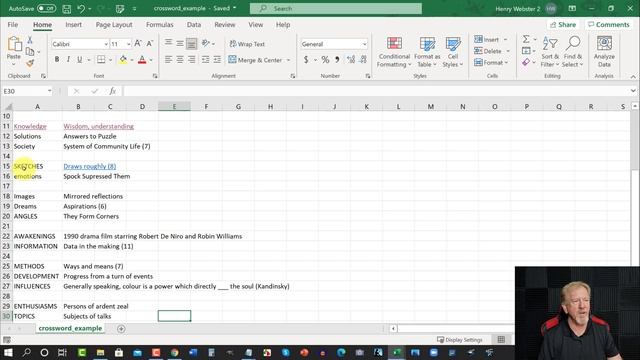
Task: Click Increase Indent icon
Action: point(217,60)
